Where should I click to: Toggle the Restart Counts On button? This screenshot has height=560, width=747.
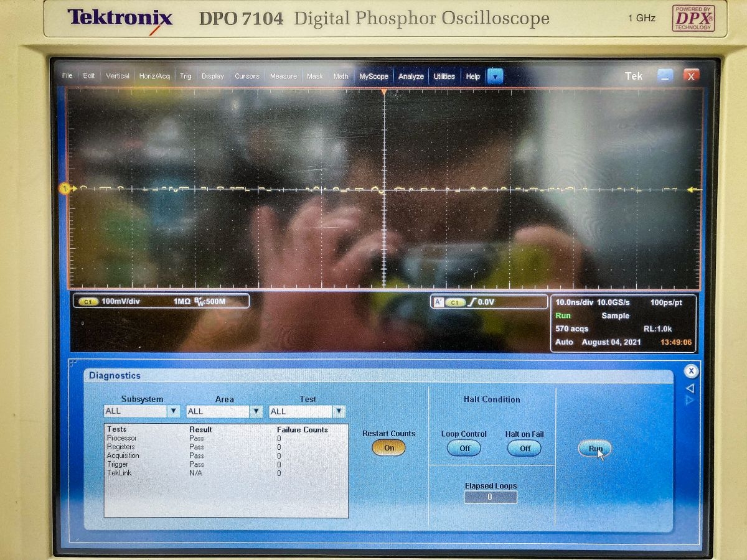[x=389, y=447]
